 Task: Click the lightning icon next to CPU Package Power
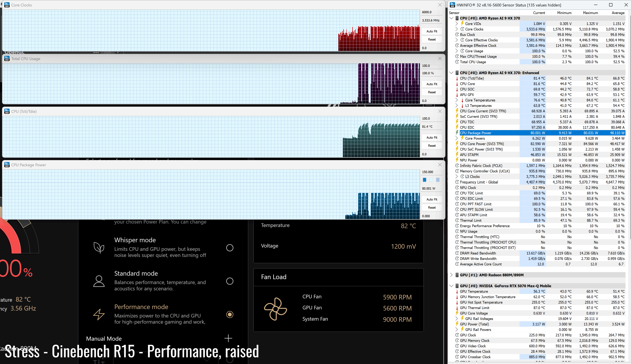pyautogui.click(x=457, y=133)
